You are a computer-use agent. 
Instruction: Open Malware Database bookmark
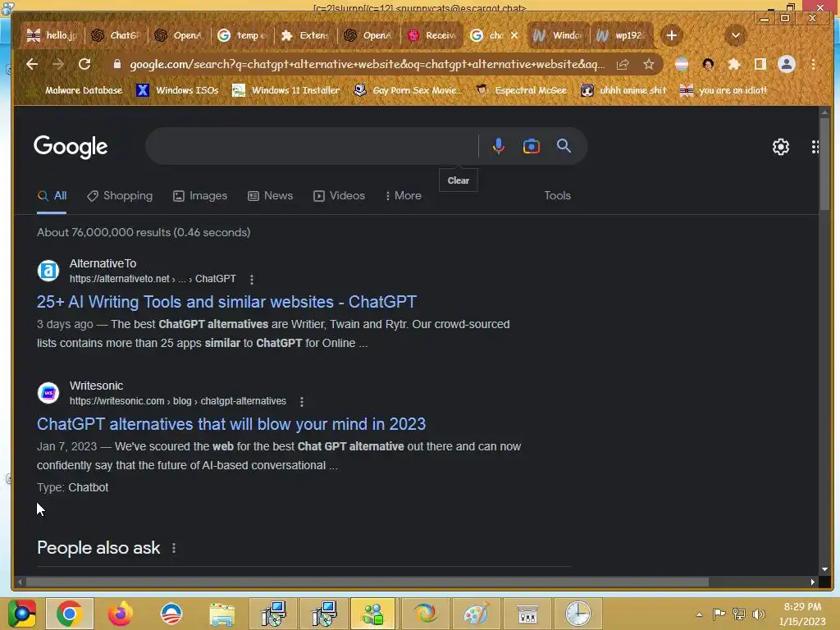pos(76,90)
